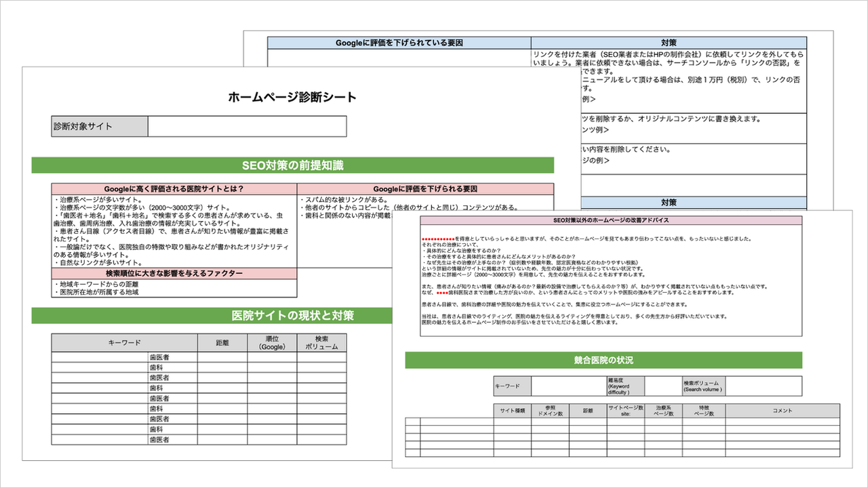Select the ホームページ診断シート title text
This screenshot has height=488, width=868.
pos(292,97)
